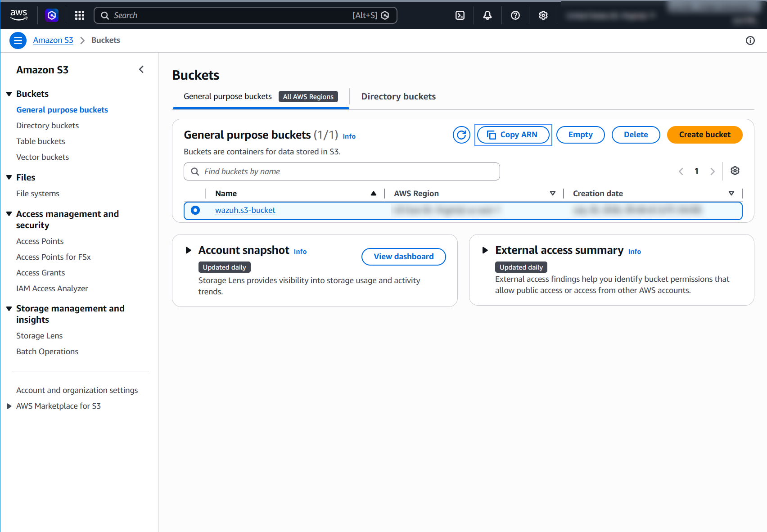Screen dimensions: 767x532
Task: Expand the Account snapshot panel
Action: click(x=189, y=250)
